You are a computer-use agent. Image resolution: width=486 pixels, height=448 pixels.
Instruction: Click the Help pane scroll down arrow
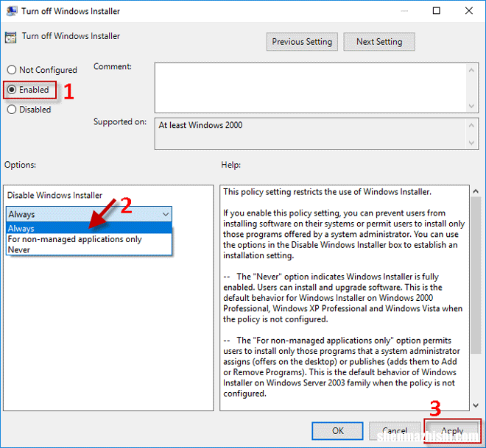[x=476, y=405]
